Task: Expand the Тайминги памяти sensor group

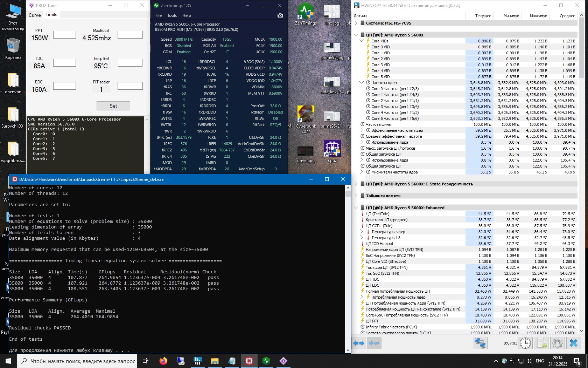Action: [x=356, y=196]
